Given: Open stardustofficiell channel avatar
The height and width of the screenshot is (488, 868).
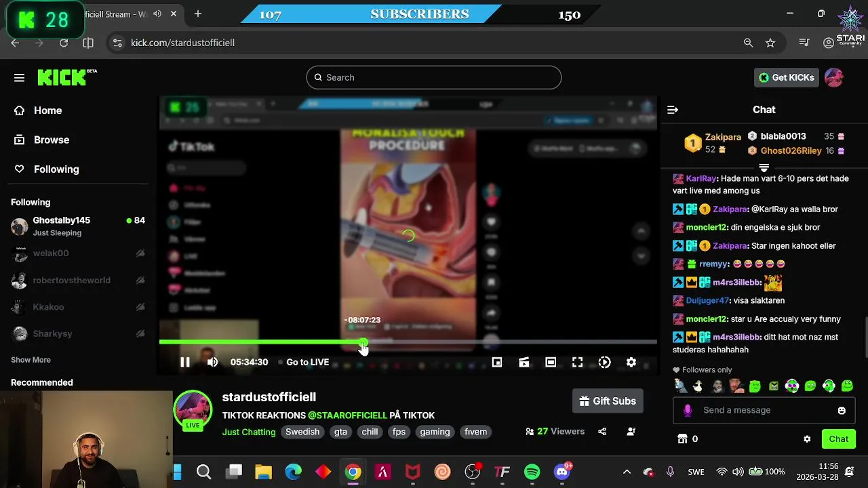Looking at the screenshot, I should pos(193,408).
